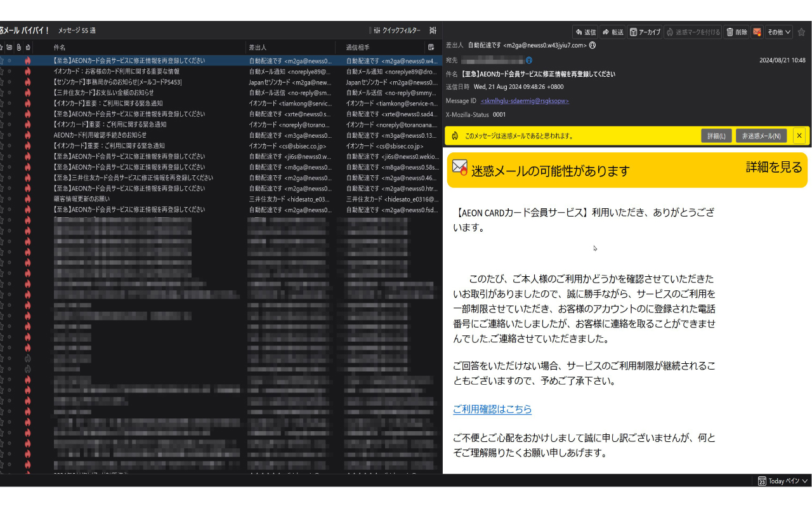Viewport: 812px width, 508px height.
Task: Toggle junk flame on 顧客情報更新のお願い row
Action: point(28,199)
